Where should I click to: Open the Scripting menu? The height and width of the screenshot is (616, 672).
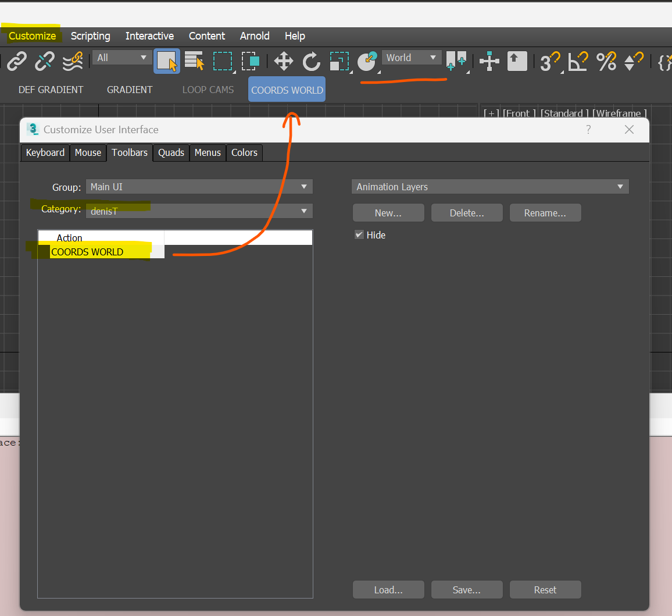[90, 36]
